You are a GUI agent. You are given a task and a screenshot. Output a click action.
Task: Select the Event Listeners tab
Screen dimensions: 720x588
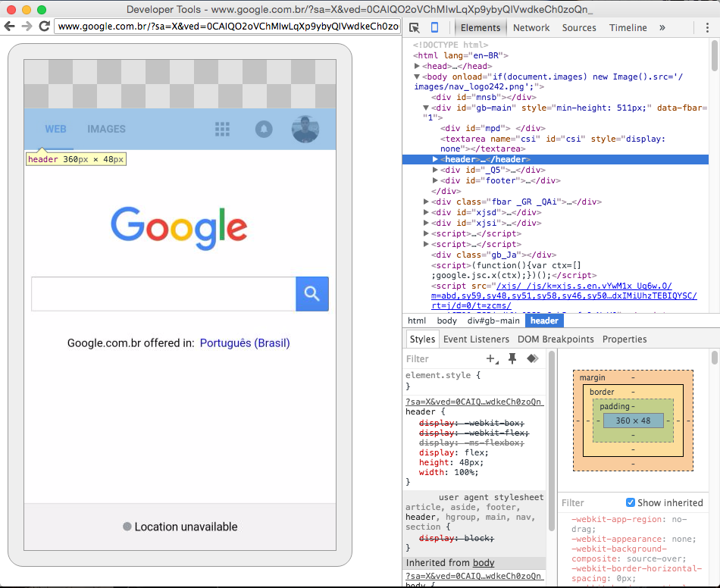476,339
